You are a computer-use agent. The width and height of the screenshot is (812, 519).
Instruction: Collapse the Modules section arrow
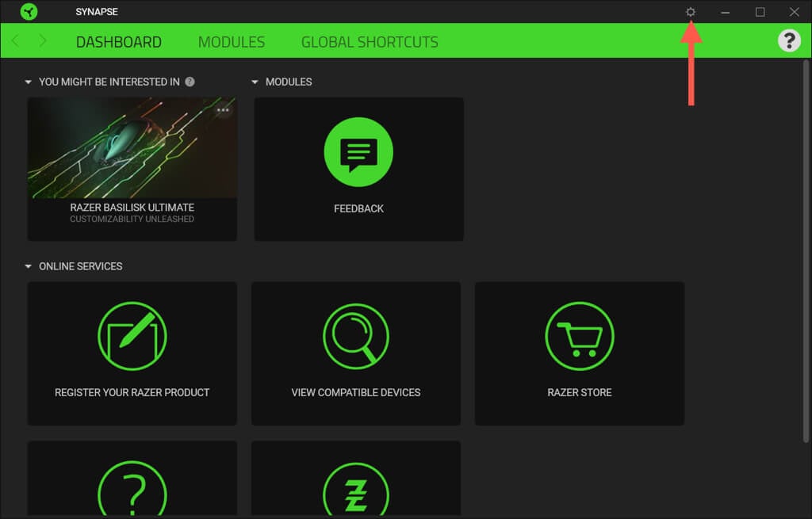point(255,82)
